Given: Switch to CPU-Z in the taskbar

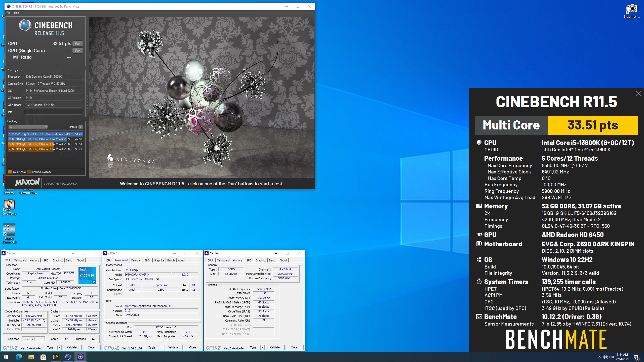Looking at the screenshot, I should coord(80,357).
